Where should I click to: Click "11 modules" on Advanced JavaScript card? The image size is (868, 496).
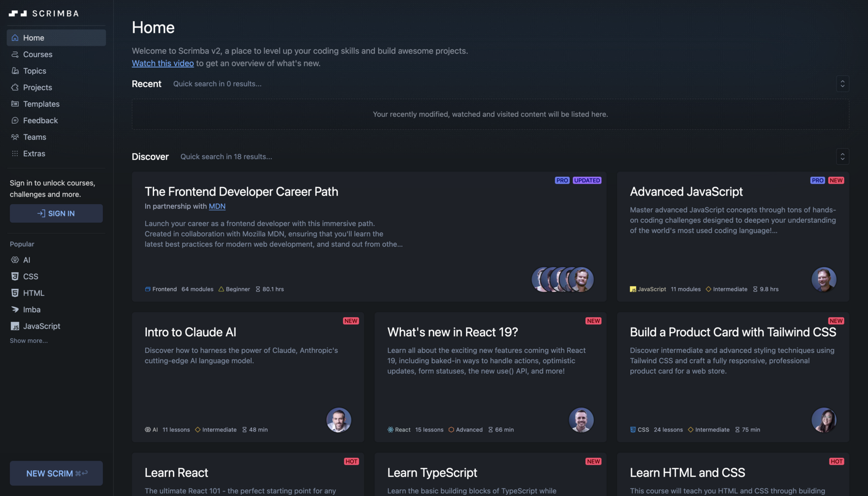pos(686,289)
